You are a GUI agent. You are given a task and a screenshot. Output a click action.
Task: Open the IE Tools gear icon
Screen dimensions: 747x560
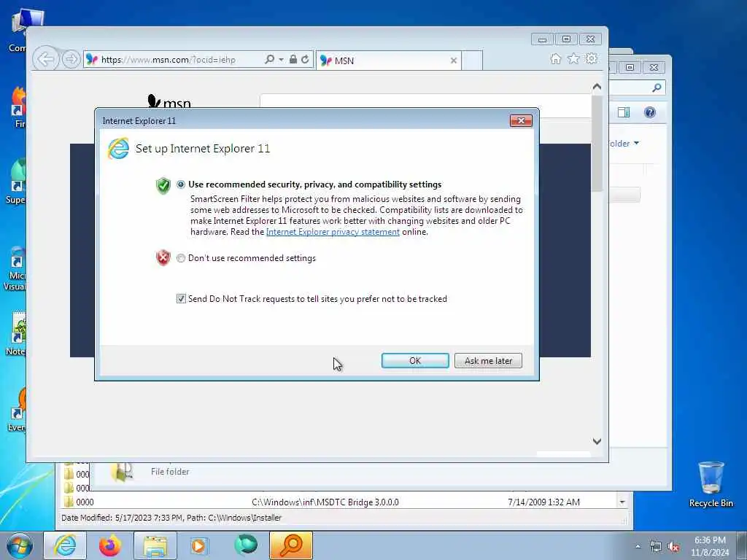coord(592,59)
